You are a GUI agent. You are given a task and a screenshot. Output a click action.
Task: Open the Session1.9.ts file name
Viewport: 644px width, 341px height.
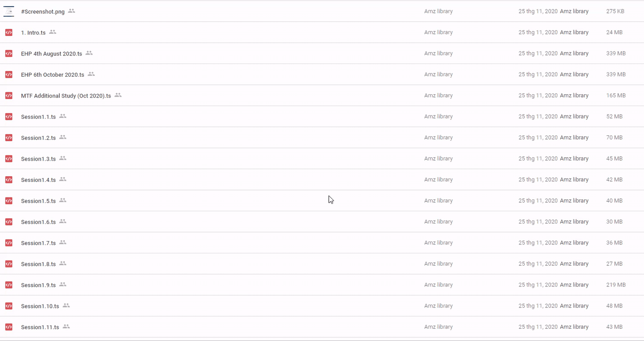pos(38,285)
